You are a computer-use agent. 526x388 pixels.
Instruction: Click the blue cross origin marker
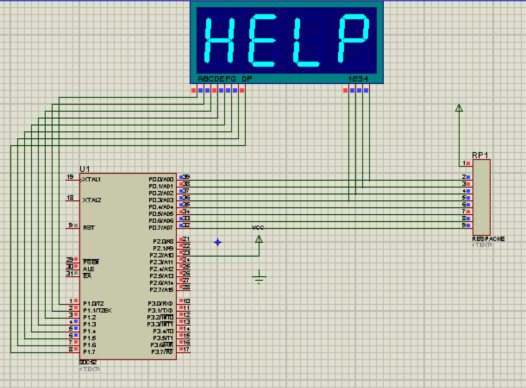218,242
